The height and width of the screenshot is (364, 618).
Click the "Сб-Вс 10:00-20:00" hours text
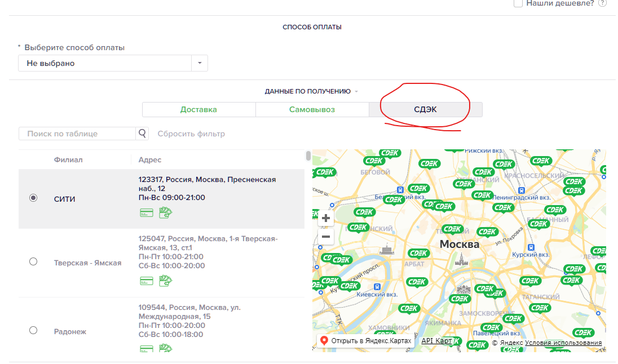[x=172, y=265]
